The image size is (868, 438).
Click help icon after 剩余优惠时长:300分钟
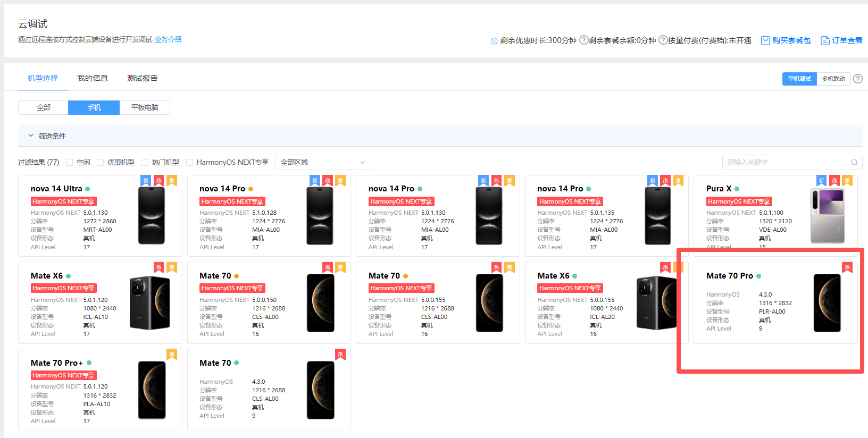coord(583,40)
